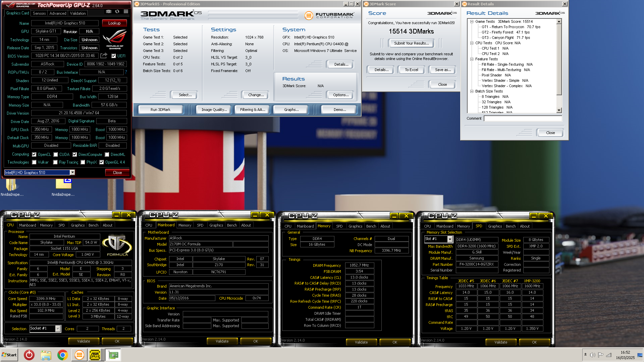The width and height of the screenshot is (644, 362).
Task: Click the OC Formula logo in CPU-Z
Action: point(117,245)
